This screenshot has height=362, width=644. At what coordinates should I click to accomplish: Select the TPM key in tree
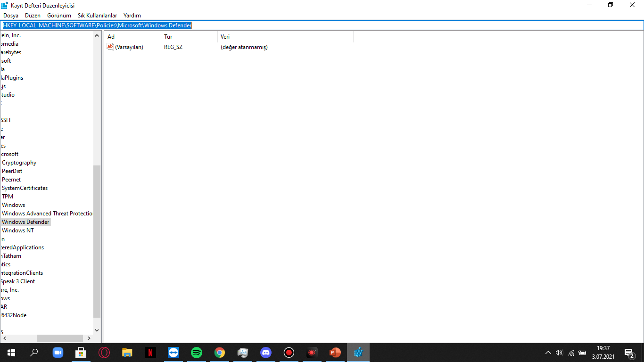tap(8, 197)
